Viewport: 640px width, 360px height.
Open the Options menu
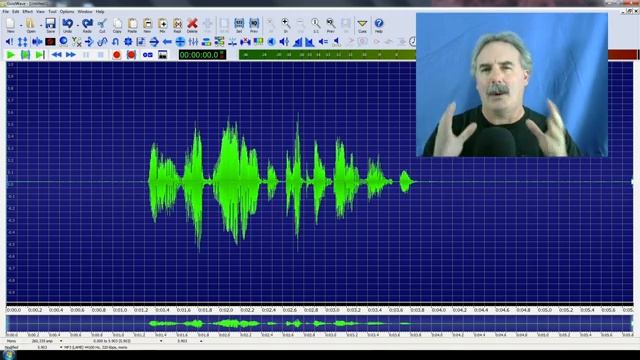[x=67, y=12]
